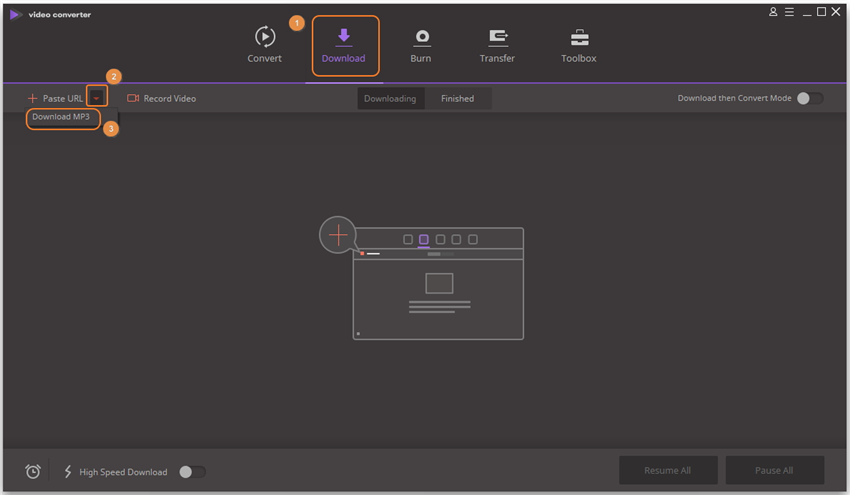850x495 pixels.
Task: Maximize the video converter window
Action: pos(821,11)
